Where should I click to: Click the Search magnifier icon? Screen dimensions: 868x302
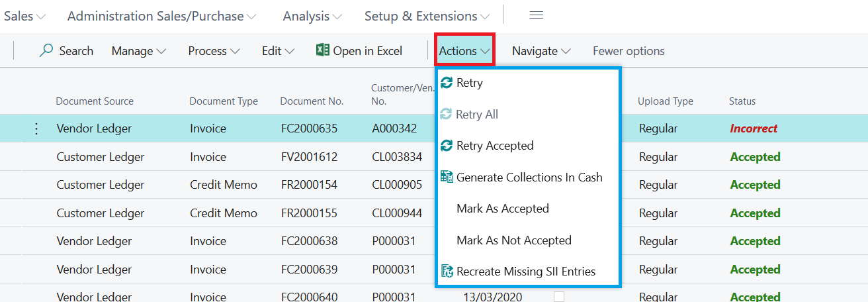[x=46, y=50]
